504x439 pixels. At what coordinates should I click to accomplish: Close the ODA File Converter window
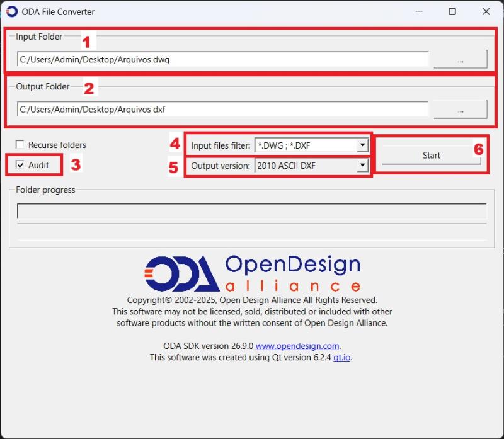pos(486,11)
